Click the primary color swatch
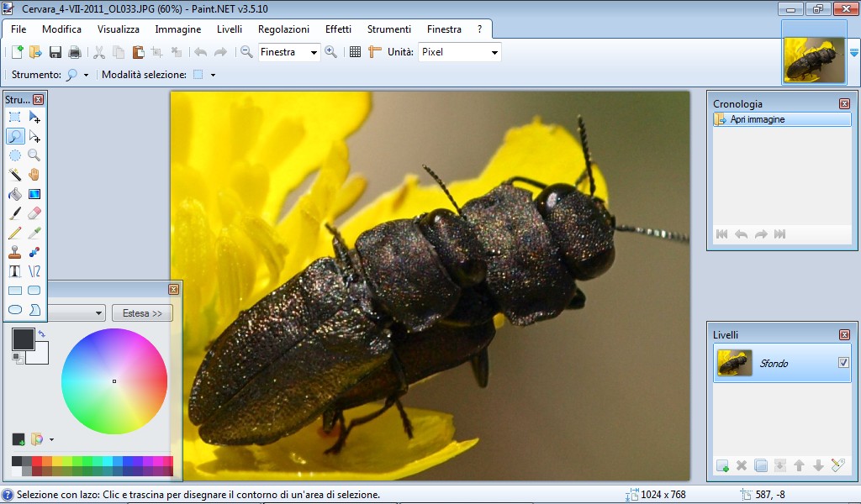This screenshot has height=504, width=861. [x=23, y=339]
